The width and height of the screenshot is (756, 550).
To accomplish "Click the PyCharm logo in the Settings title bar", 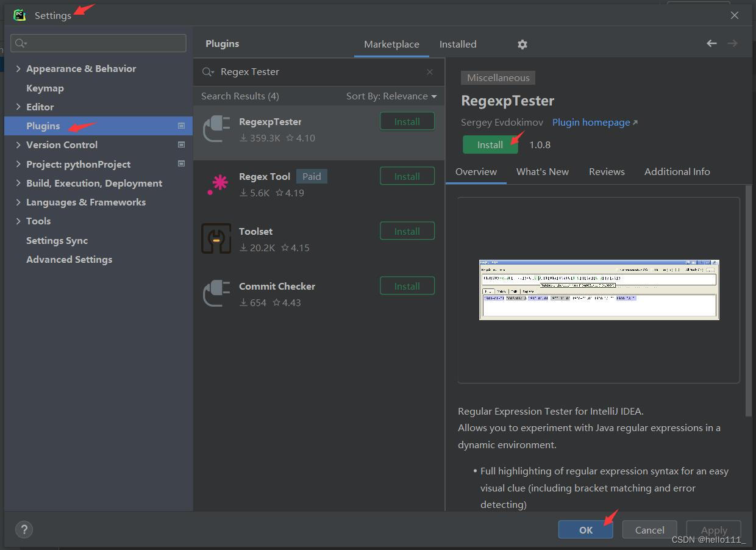I will click(20, 15).
